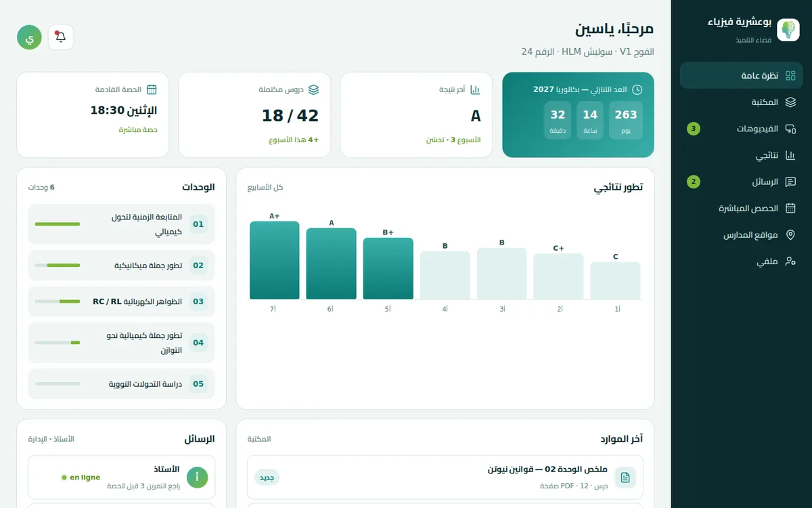Click the الرسائل chat icon
This screenshot has width=812, height=508.
[790, 182]
